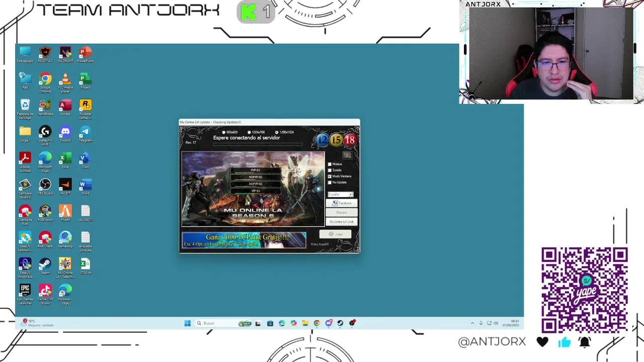This screenshot has height=362, width=644.
Task: Select the HandBrake desktop icon
Action: [x=45, y=108]
